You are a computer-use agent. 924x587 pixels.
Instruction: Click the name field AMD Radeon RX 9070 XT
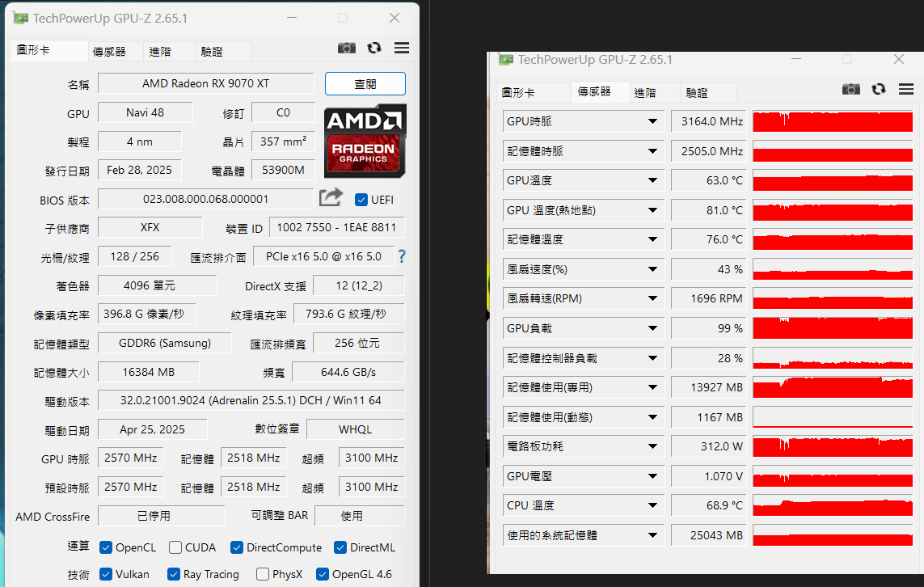(x=205, y=83)
